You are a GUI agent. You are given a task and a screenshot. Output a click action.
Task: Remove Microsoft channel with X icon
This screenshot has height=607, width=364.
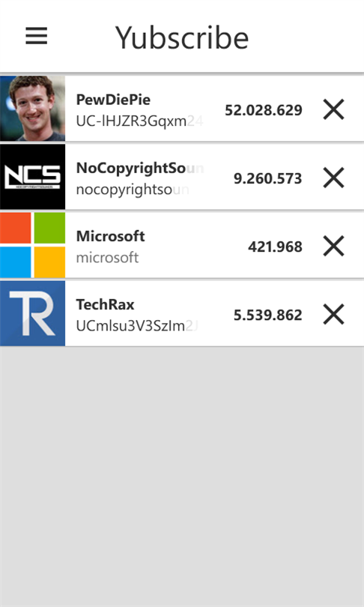click(333, 247)
